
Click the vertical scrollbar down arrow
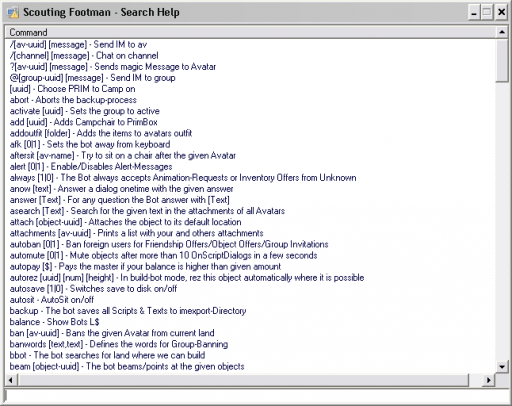(502, 366)
